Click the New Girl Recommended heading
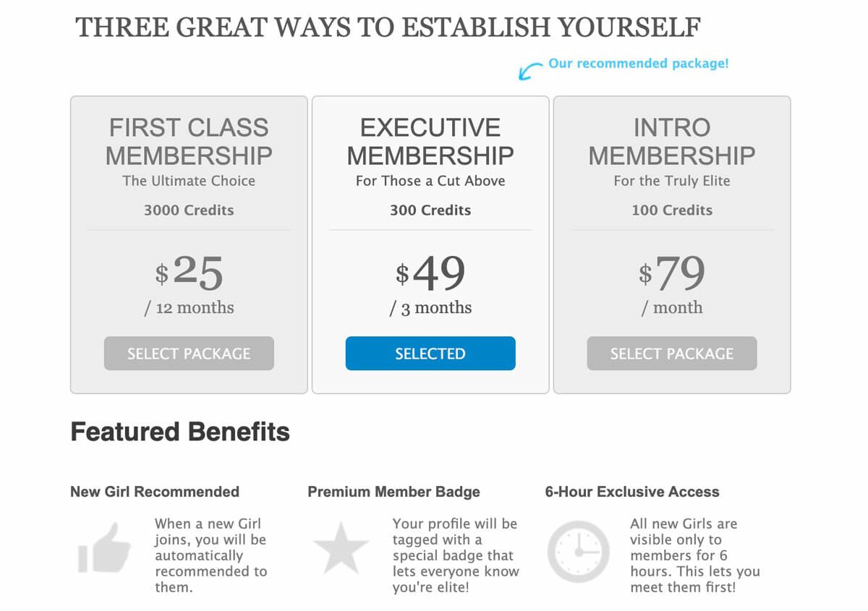Screen dimensions: 868x611 (x=155, y=492)
